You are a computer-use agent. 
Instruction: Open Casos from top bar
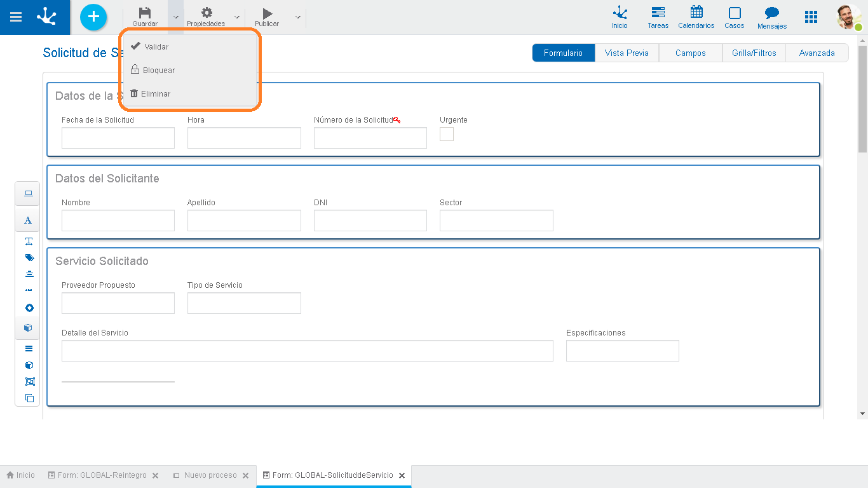734,17
